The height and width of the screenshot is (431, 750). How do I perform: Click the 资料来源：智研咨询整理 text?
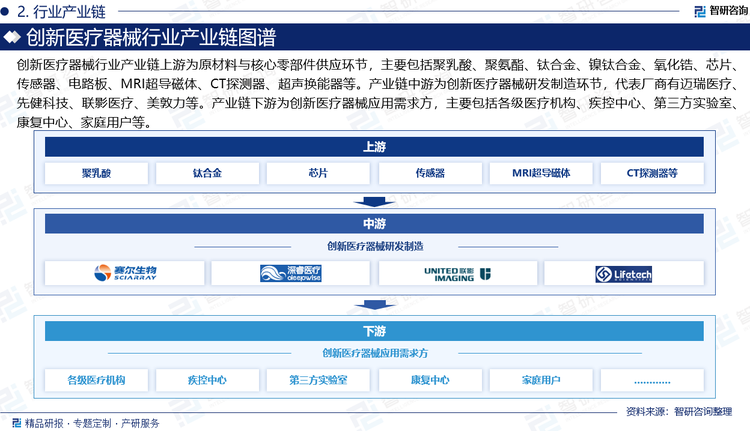pyautogui.click(x=679, y=411)
